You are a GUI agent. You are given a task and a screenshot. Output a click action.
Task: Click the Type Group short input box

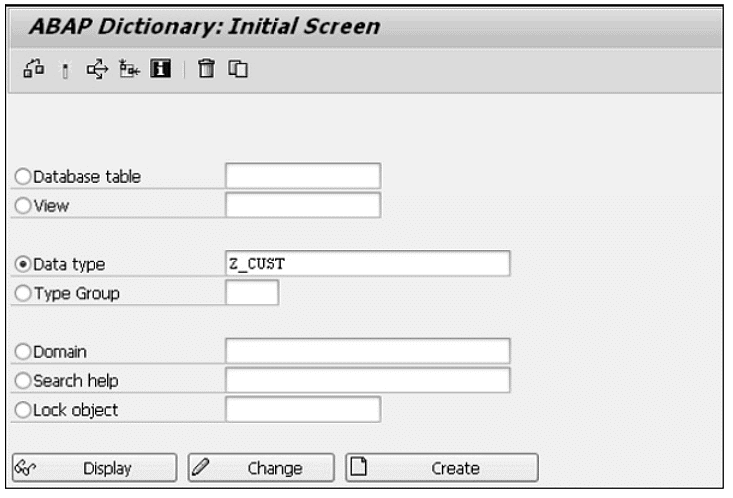[x=252, y=293]
